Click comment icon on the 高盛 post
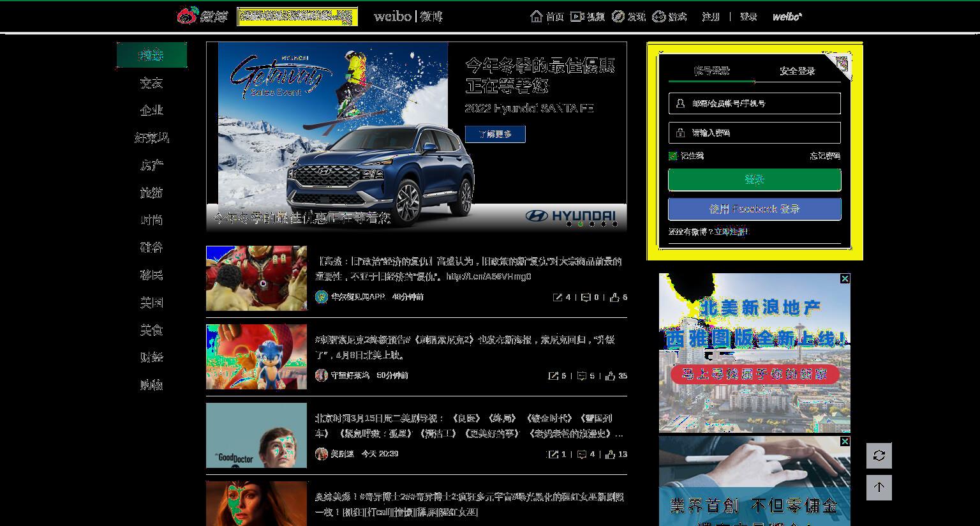980x526 pixels. coord(586,297)
